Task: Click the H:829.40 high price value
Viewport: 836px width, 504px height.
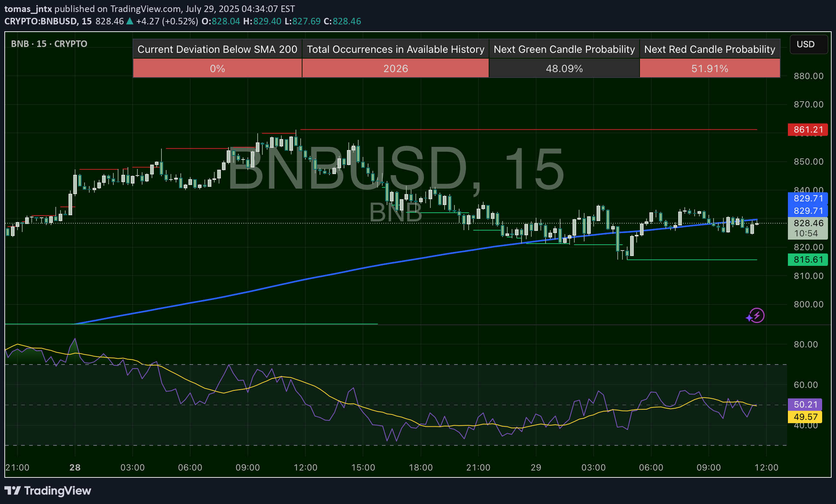Action: pos(262,21)
